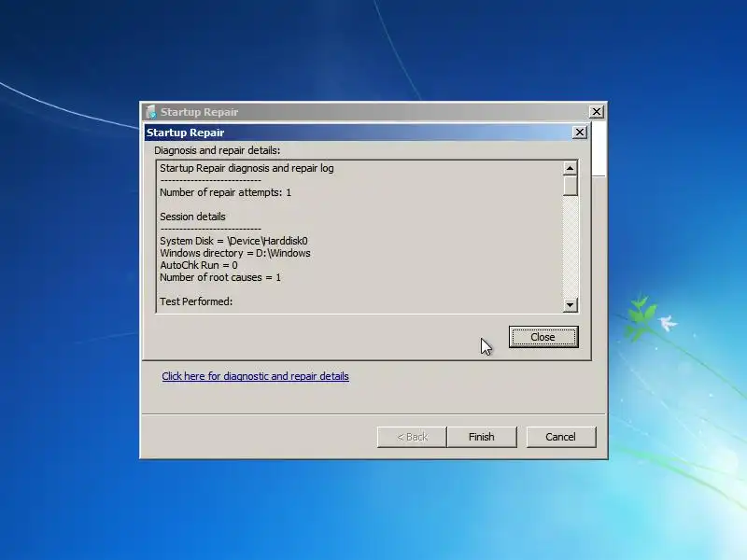
Task: Select the 'Windows directory = D:\Windows' line
Action: coord(235,253)
